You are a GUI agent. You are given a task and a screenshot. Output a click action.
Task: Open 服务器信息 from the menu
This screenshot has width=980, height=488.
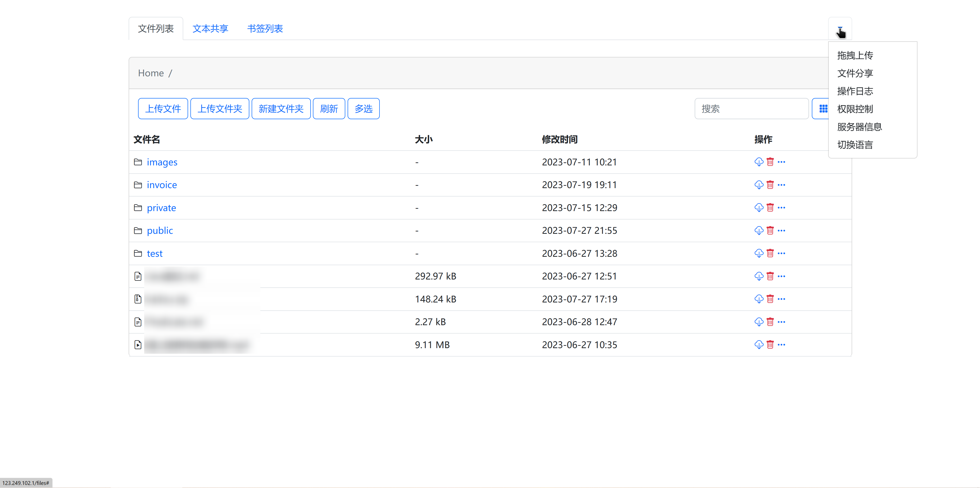coord(859,127)
